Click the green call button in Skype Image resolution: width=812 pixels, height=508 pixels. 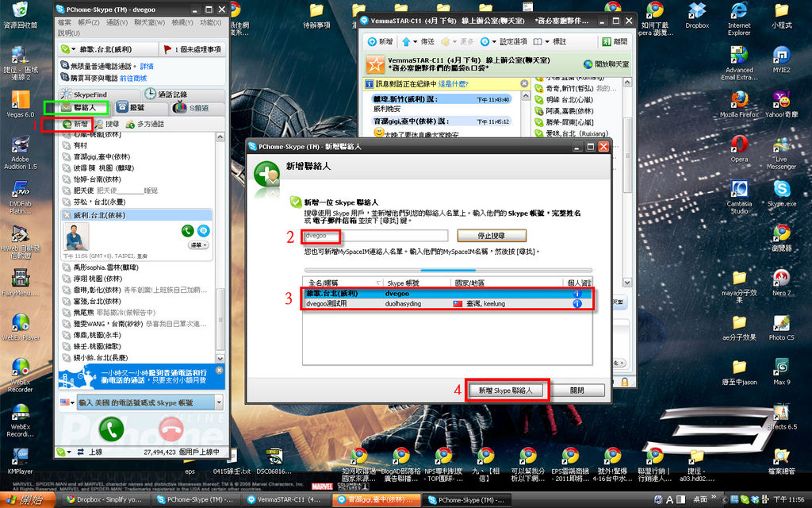tap(111, 428)
